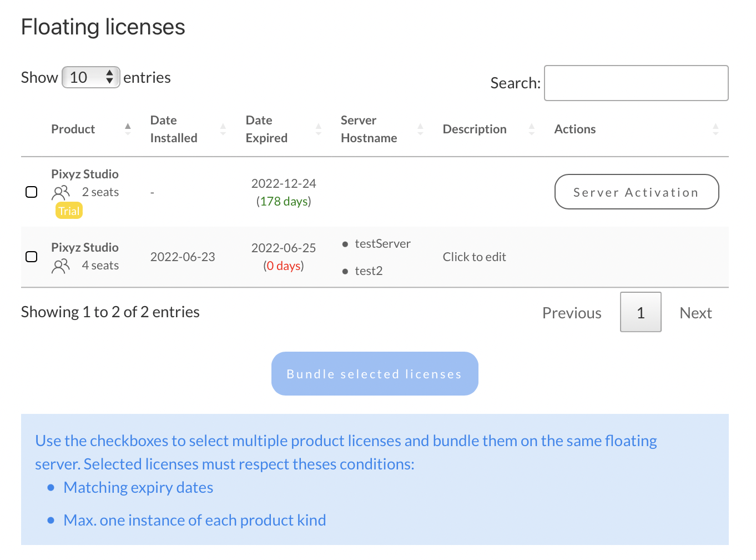756x560 pixels.
Task: Go to Next page
Action: tap(695, 313)
